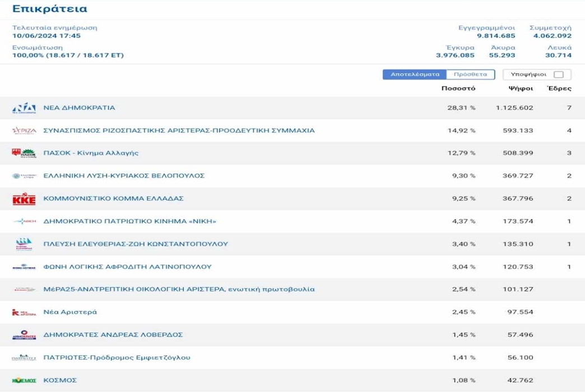
Task: Click the ΠΑΣΟΚ party logo icon
Action: pyautogui.click(x=24, y=153)
